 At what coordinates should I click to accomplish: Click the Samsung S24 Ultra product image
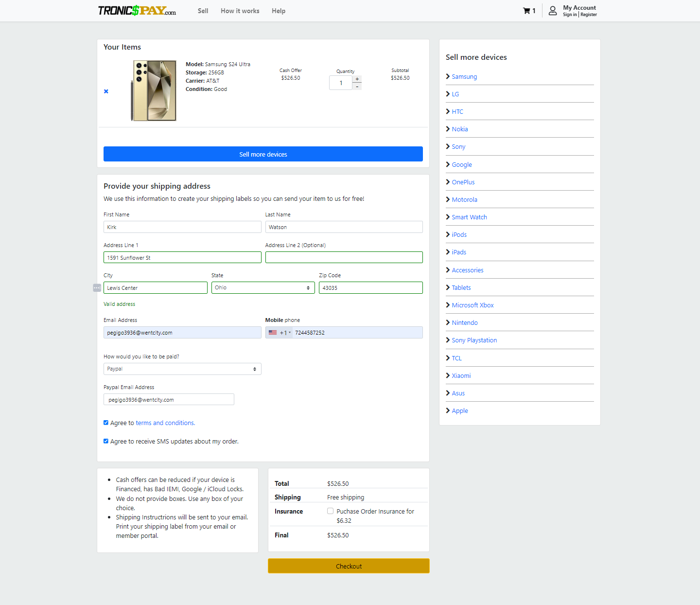(x=154, y=91)
